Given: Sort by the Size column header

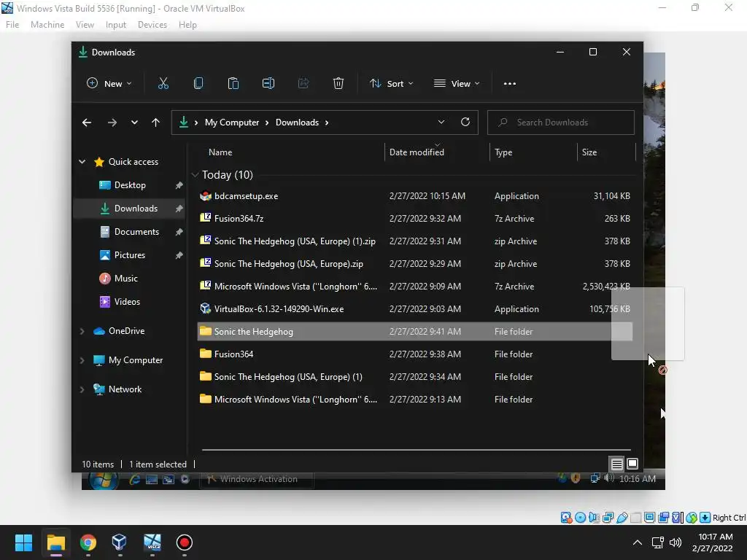Looking at the screenshot, I should pos(589,152).
